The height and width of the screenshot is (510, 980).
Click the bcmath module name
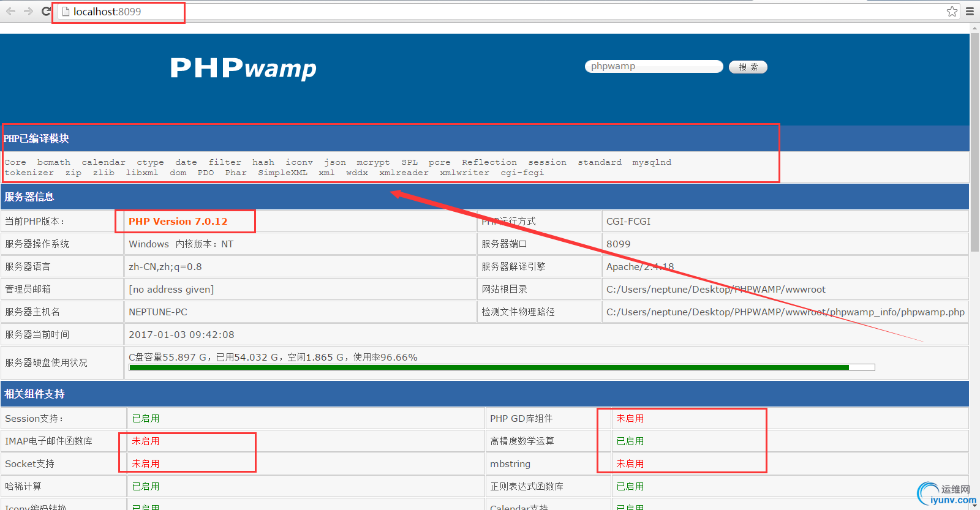[x=54, y=162]
